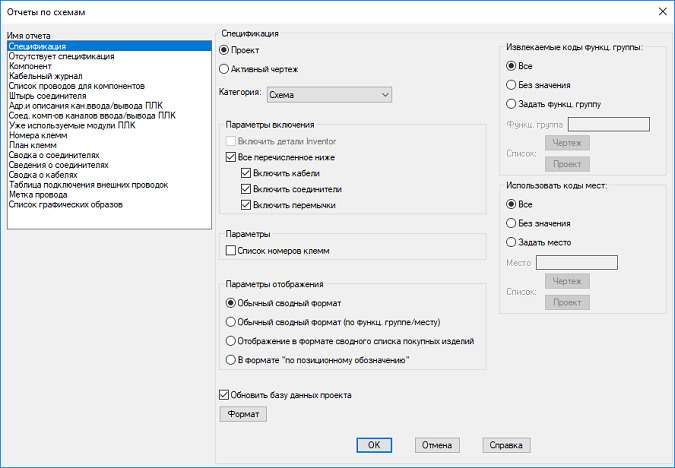Choose "Обычный сводный формат (по функц. группе/месту)"

pos(231,322)
